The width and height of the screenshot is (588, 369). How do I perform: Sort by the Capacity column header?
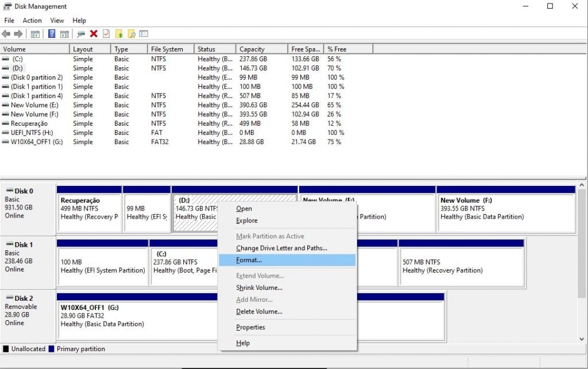tap(253, 49)
